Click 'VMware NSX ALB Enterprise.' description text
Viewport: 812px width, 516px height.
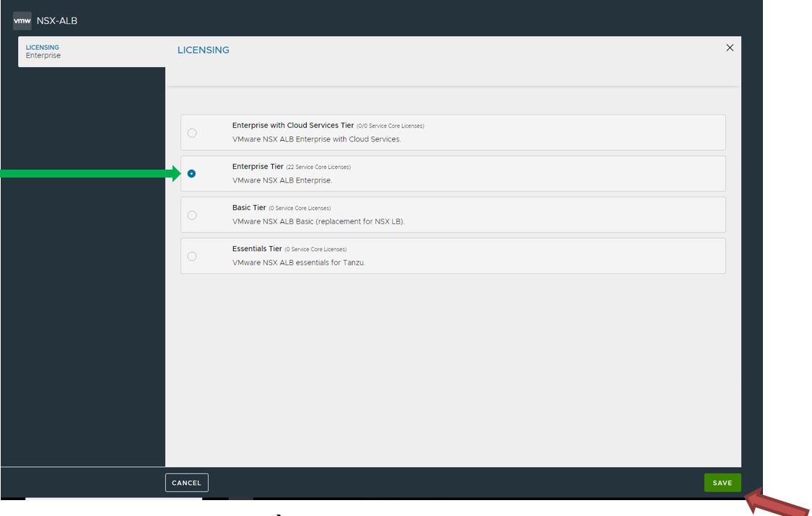tap(282, 180)
